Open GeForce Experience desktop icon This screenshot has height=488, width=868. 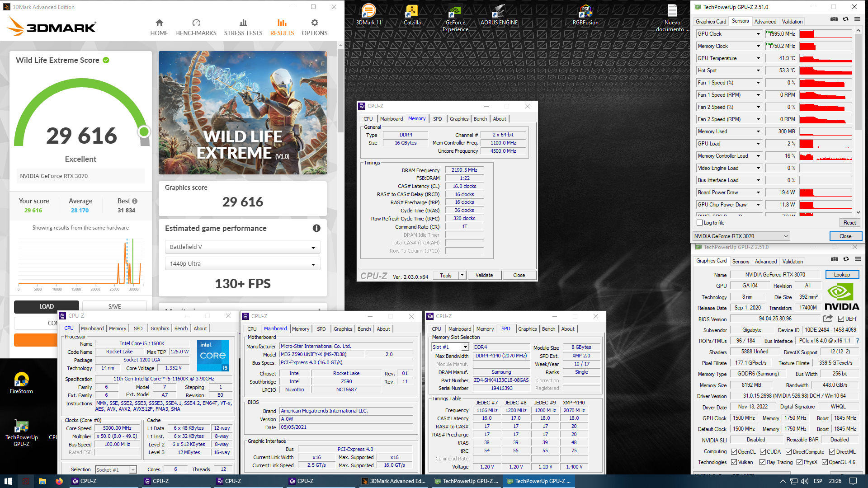coord(455,18)
